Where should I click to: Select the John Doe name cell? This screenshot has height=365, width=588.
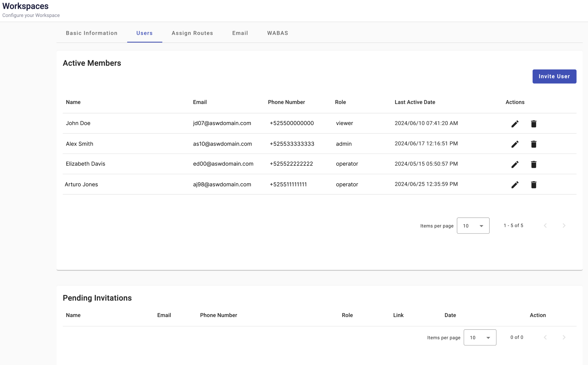point(78,123)
